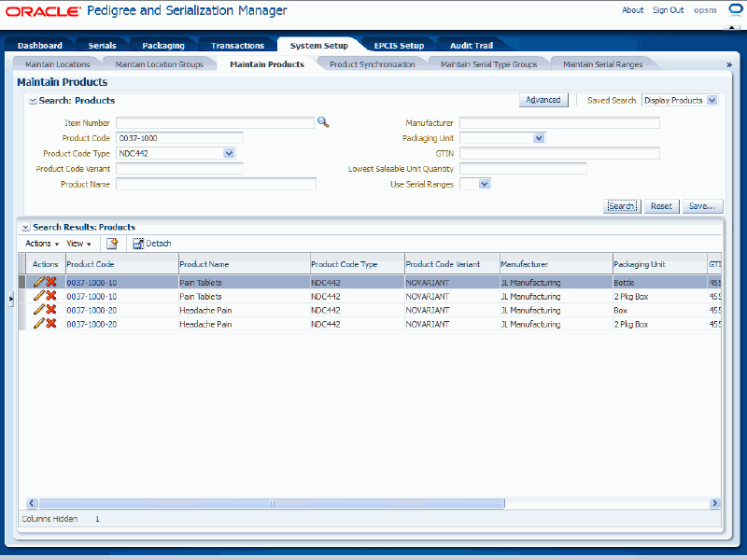This screenshot has width=747, height=560.
Task: Go to the EPCIS Setup tab
Action: (399, 45)
